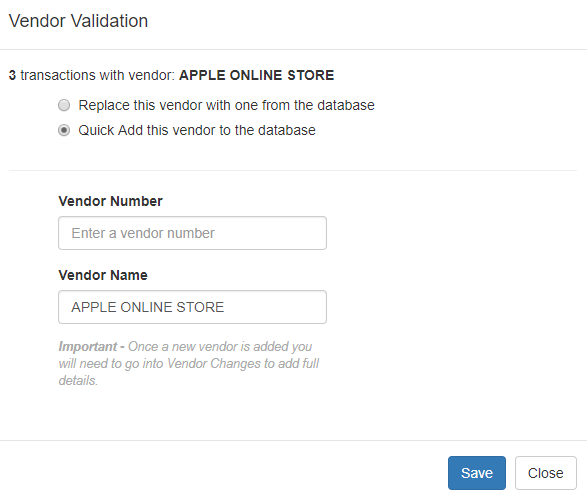The height and width of the screenshot is (499, 587).
Task: Click the 'Quick Add this vendor to the database' label
Action: pyautogui.click(x=197, y=130)
